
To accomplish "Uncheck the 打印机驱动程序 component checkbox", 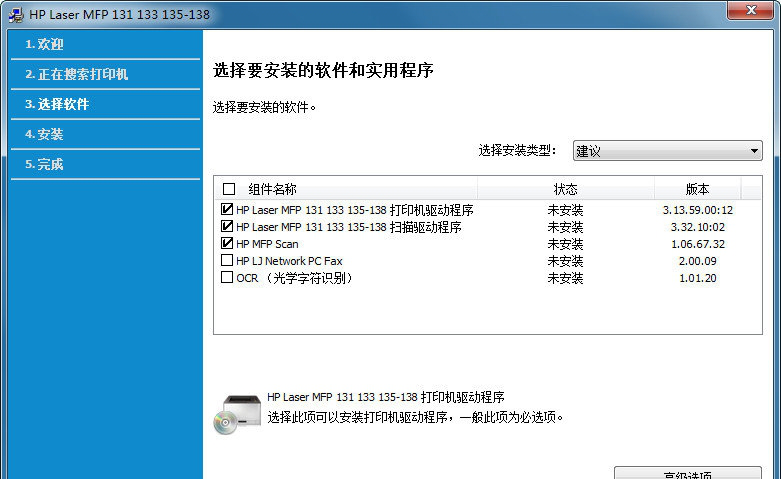I will click(227, 209).
